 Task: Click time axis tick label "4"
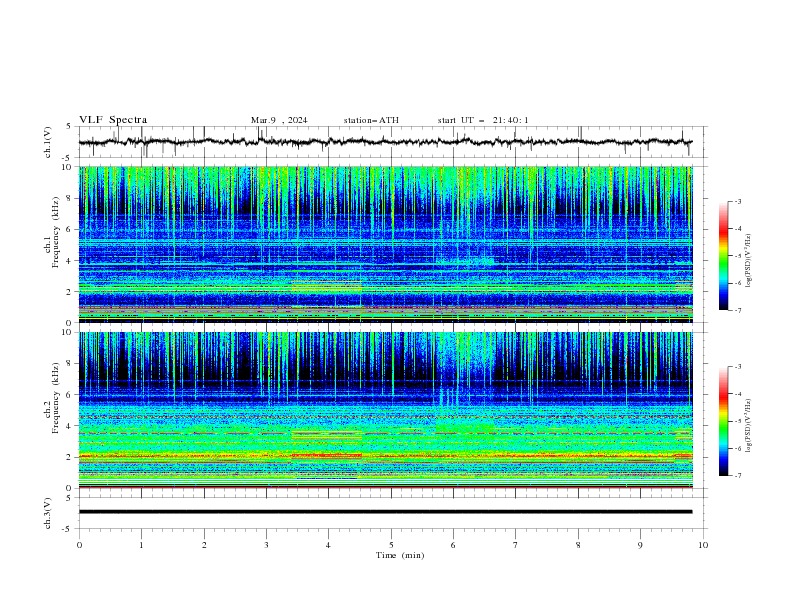pyautogui.click(x=328, y=545)
